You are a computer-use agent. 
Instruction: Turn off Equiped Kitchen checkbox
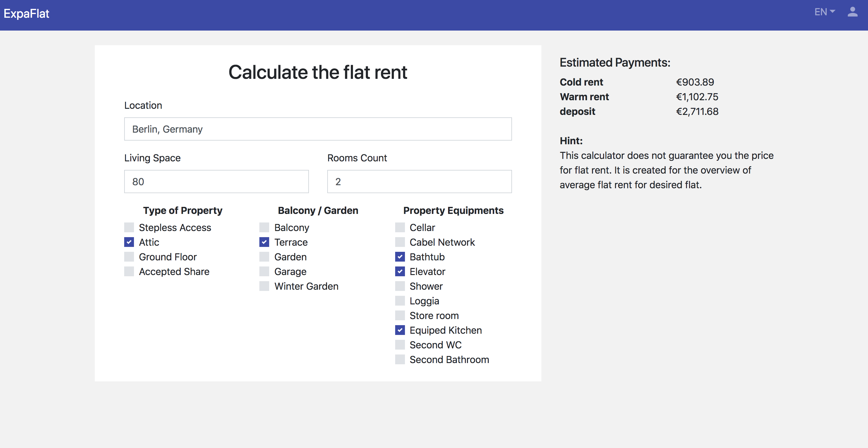click(x=400, y=330)
